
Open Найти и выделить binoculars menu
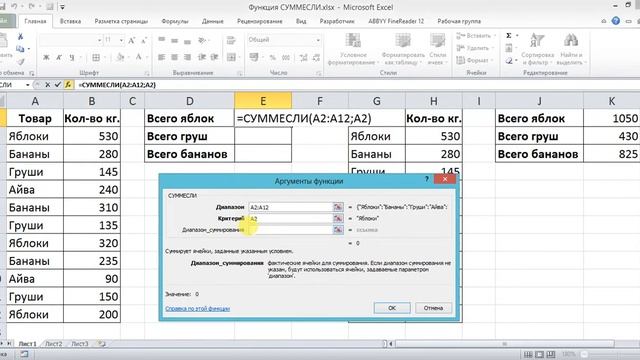(571, 49)
